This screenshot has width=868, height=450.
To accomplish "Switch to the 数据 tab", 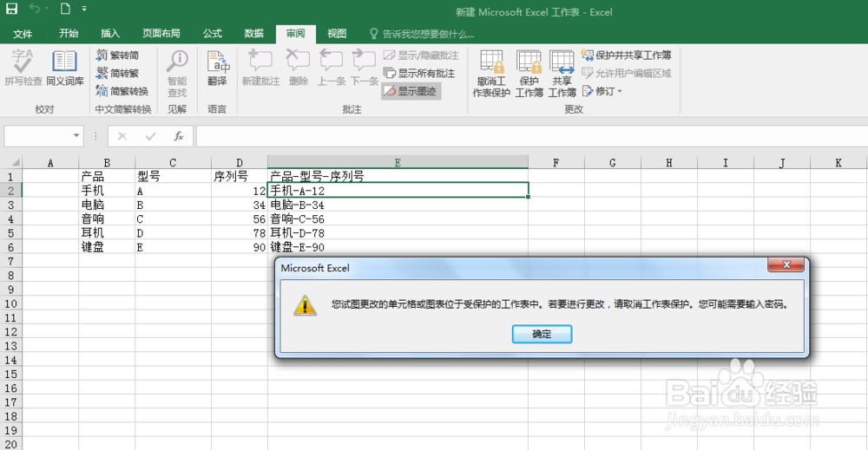I will (x=254, y=34).
